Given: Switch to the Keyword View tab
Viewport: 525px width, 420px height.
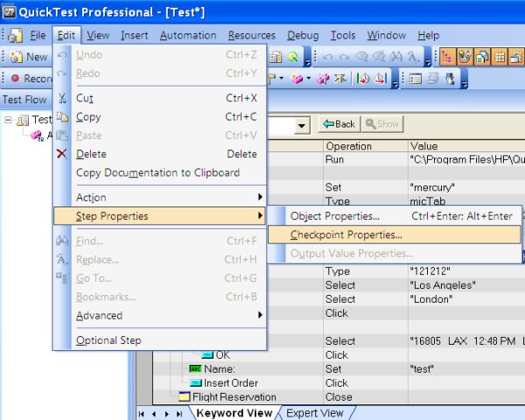Looking at the screenshot, I should [x=234, y=413].
